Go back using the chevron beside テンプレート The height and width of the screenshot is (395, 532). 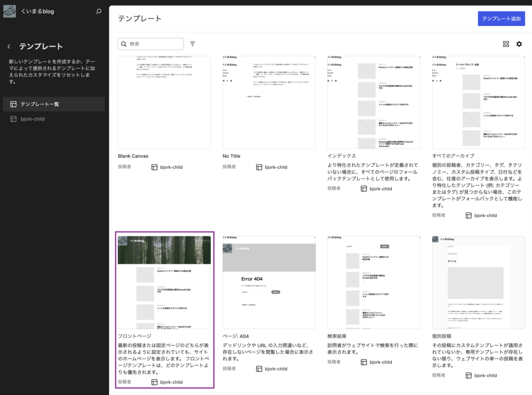tap(9, 46)
